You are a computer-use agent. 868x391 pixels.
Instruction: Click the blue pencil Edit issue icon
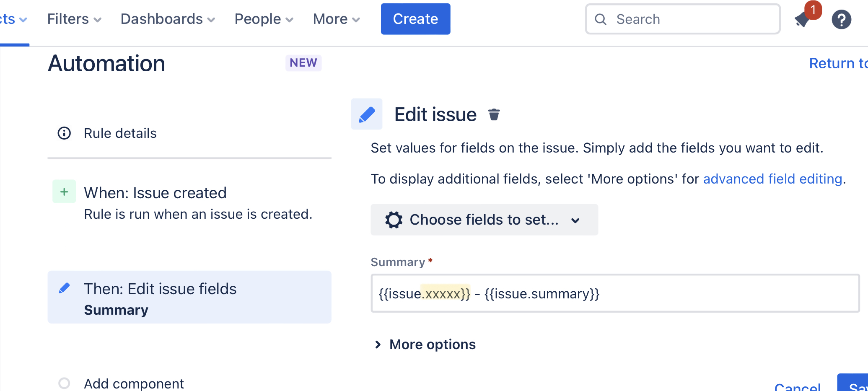tap(367, 114)
